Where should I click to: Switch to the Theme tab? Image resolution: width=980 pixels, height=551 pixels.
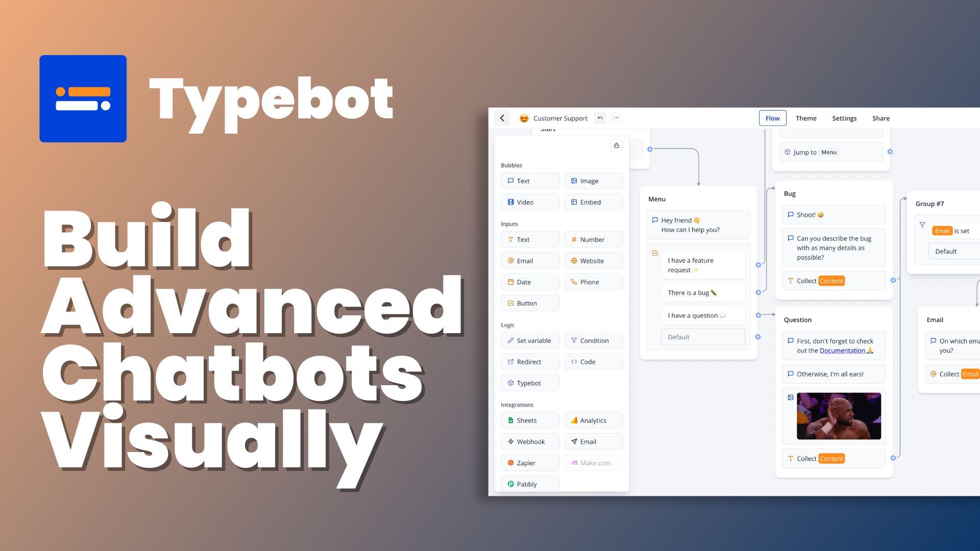coord(805,118)
